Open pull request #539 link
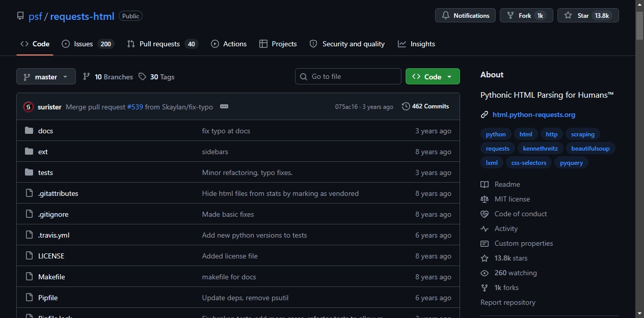This screenshot has height=318, width=644. pyautogui.click(x=135, y=107)
